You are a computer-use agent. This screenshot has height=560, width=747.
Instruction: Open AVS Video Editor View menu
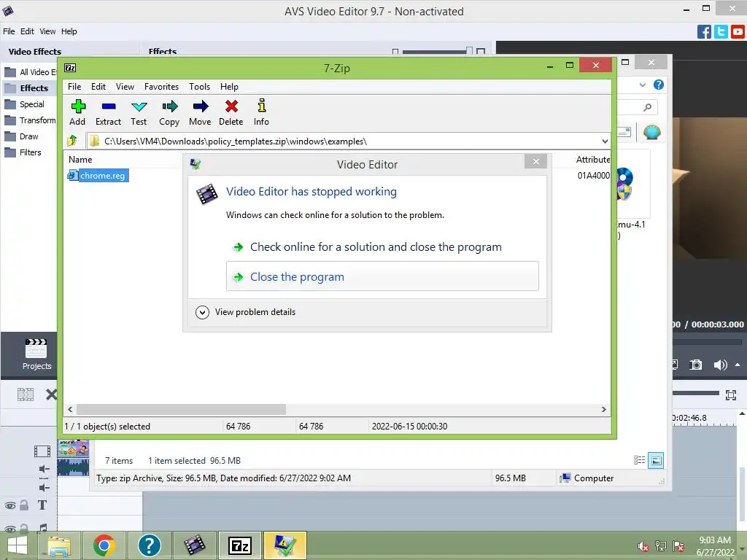47,31
